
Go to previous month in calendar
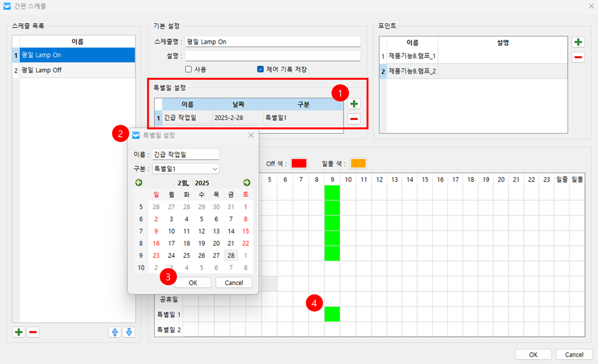click(x=139, y=183)
